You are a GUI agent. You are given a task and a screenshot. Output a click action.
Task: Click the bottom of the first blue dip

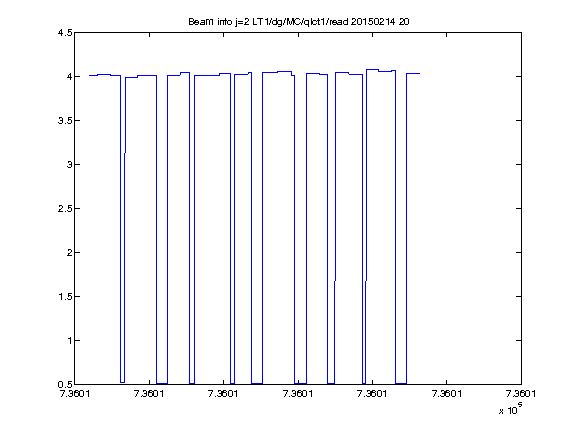tap(122, 382)
